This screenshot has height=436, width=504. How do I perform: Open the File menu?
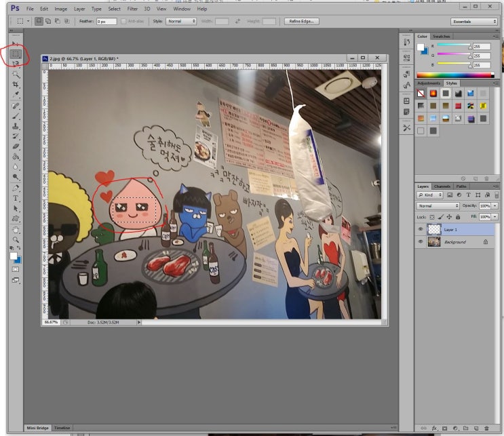(x=30, y=9)
